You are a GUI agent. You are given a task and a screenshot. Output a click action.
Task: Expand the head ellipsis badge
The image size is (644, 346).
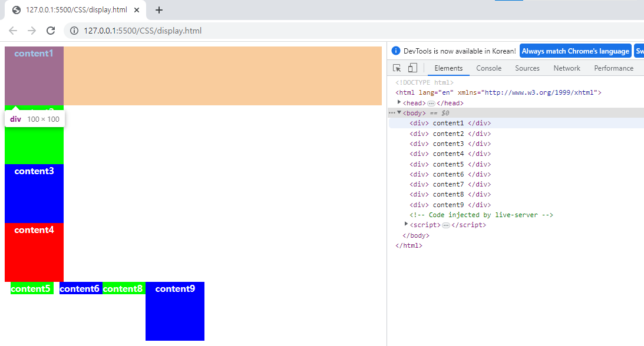(x=431, y=104)
